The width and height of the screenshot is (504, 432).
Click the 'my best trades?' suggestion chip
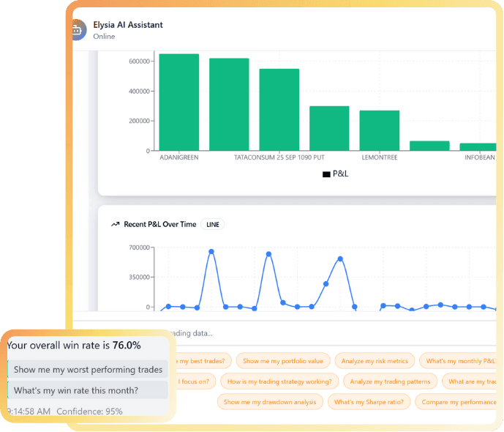point(203,361)
